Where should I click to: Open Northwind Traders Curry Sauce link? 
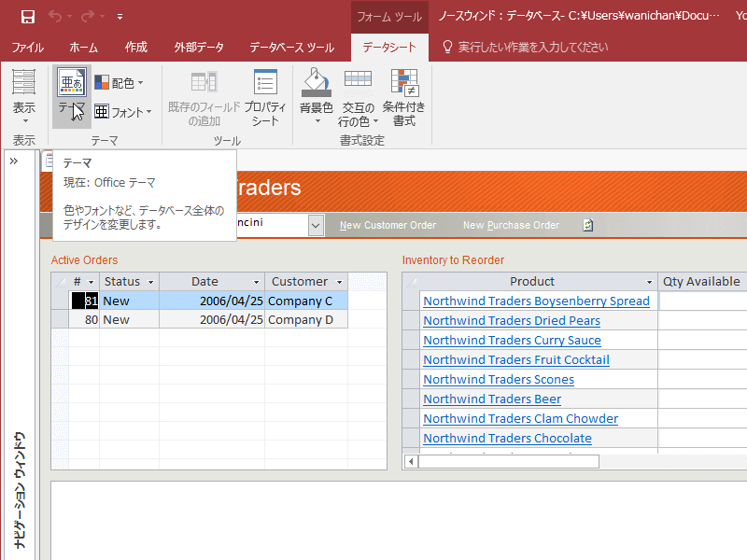pos(512,340)
